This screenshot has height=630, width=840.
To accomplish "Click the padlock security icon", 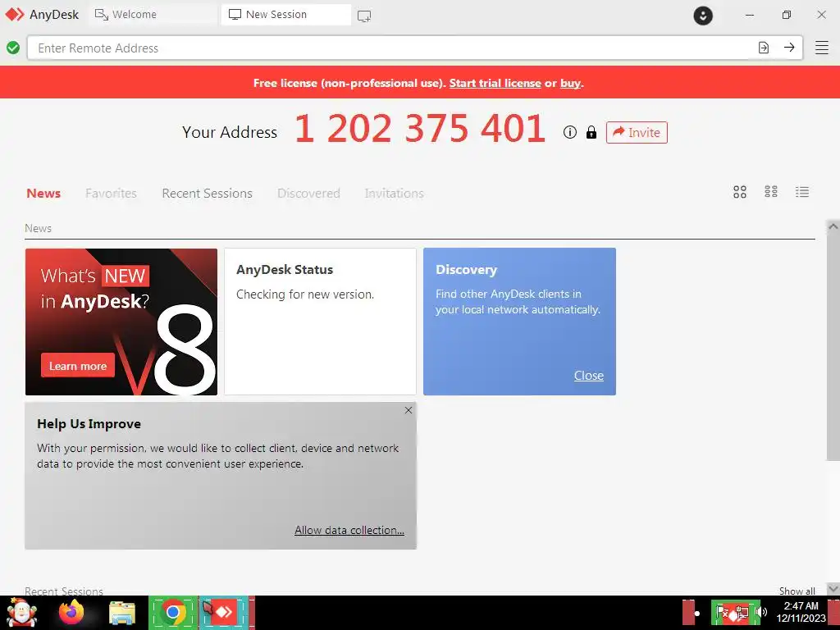I will pos(591,132).
